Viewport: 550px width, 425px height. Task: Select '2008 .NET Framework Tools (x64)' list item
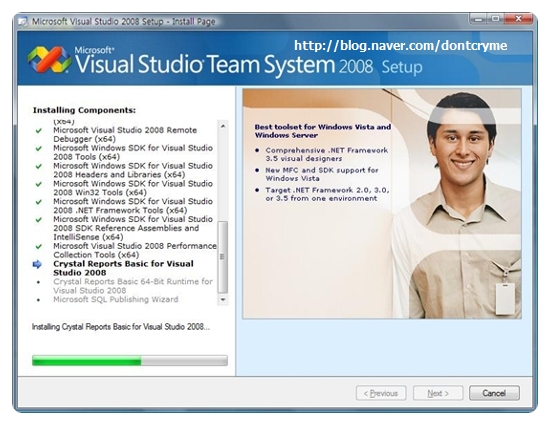[x=133, y=206]
